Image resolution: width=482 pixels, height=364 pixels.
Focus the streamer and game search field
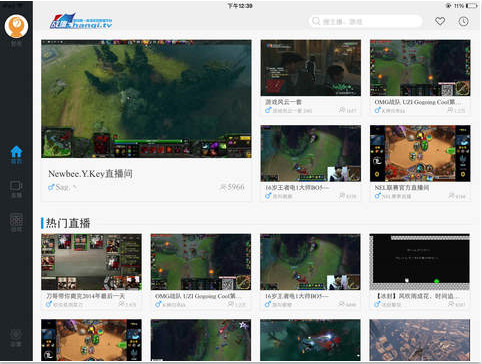pyautogui.click(x=365, y=21)
